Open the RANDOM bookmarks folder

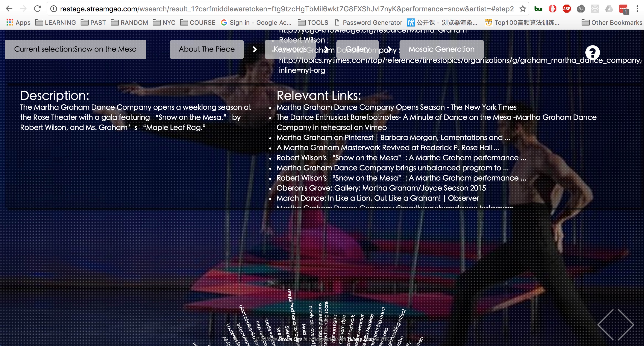[x=130, y=22]
